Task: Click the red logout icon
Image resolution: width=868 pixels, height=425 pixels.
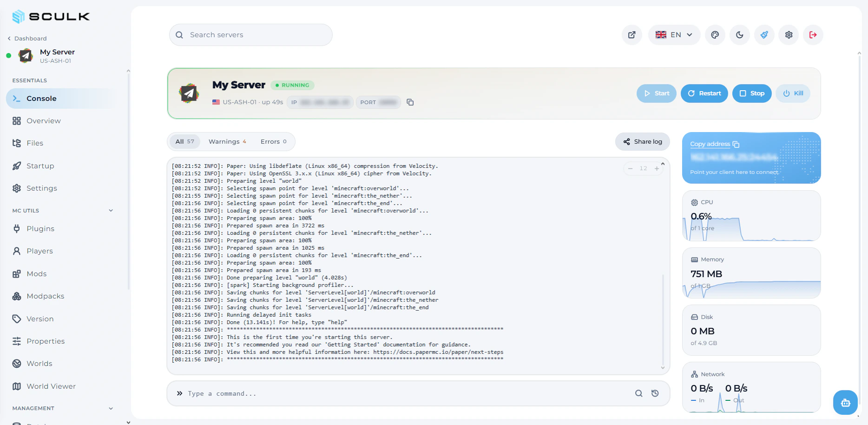Action: point(813,35)
